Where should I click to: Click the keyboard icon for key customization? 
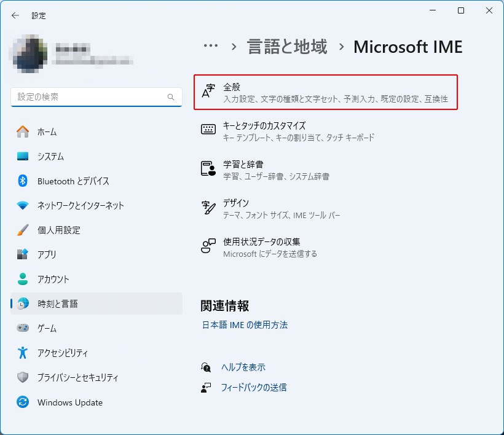click(x=208, y=129)
